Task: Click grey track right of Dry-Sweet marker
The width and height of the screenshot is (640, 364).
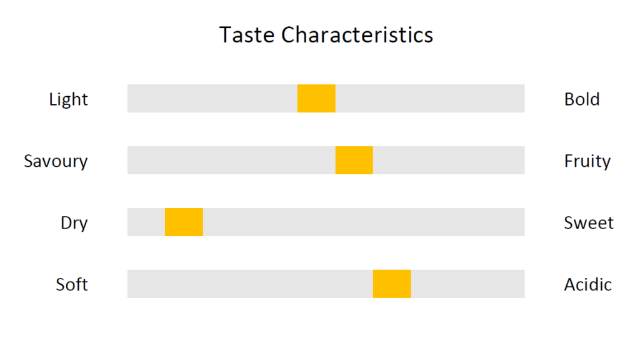Action: click(364, 222)
